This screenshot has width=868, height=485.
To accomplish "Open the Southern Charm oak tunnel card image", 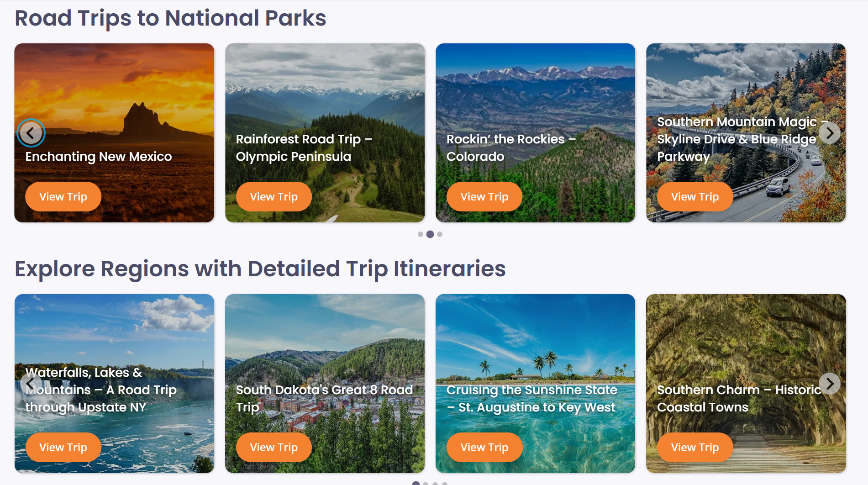I will (746, 338).
